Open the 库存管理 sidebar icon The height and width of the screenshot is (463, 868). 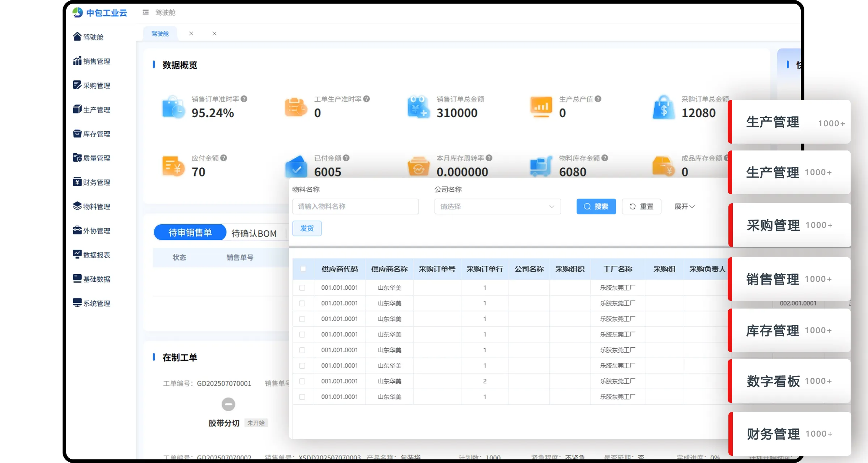77,133
